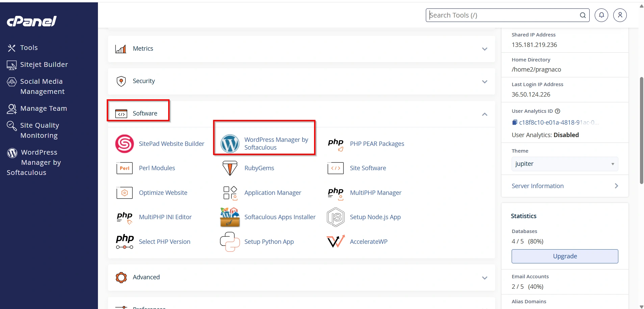Click the Upgrade button under Databases

[x=565, y=256]
